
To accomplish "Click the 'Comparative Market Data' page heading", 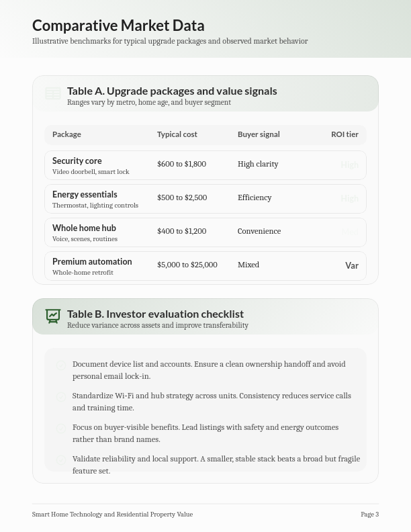I will tap(118, 26).
